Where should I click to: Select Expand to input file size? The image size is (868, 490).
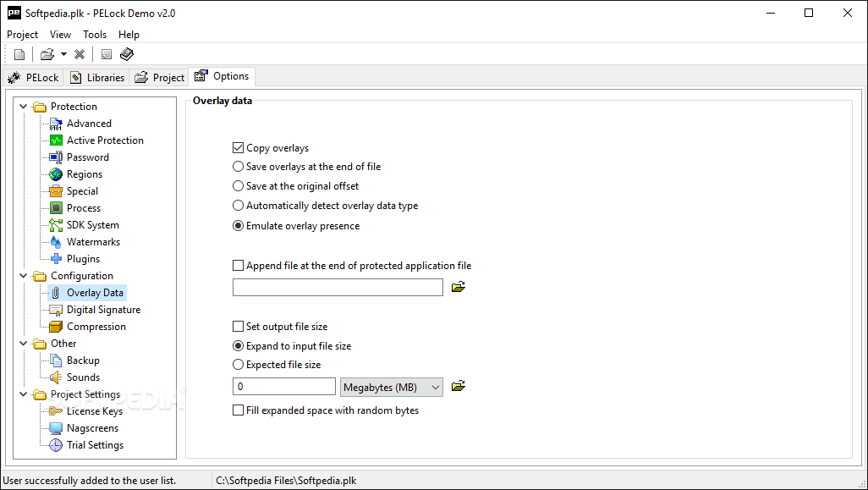pyautogui.click(x=238, y=345)
